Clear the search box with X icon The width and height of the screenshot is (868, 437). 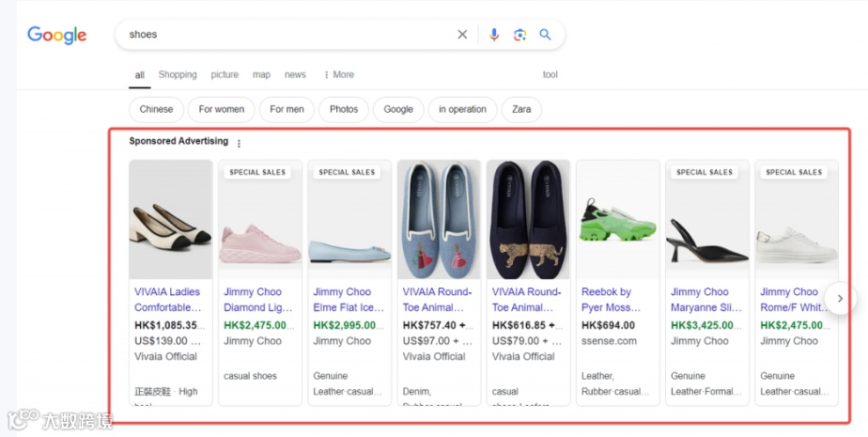tap(462, 35)
